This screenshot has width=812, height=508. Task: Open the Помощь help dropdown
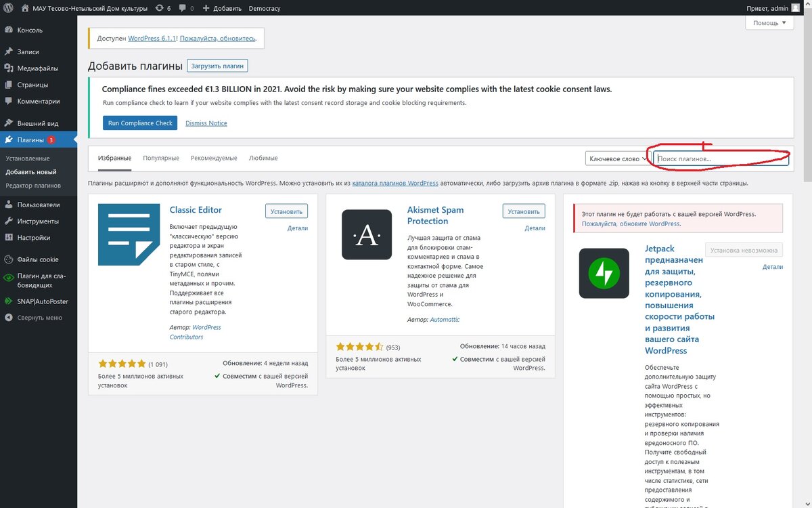tap(769, 23)
